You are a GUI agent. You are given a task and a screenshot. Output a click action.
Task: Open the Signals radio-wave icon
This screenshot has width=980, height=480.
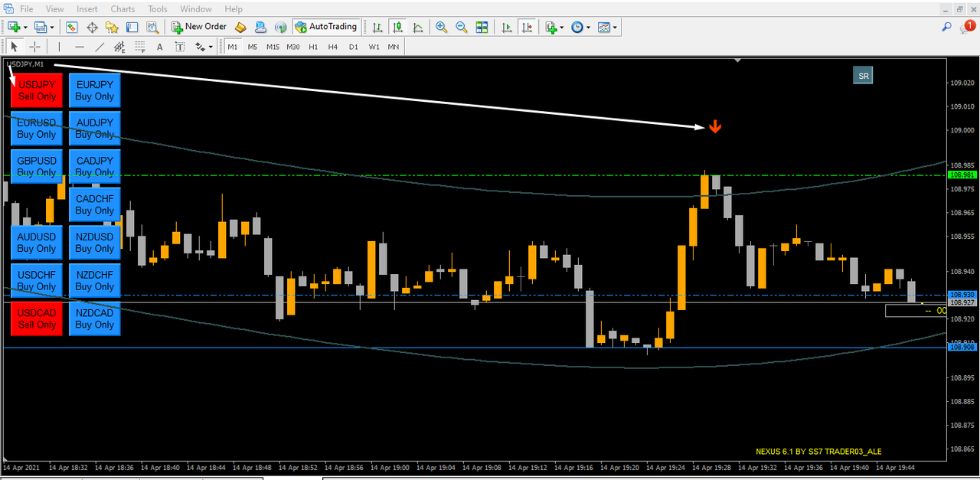[x=281, y=27]
